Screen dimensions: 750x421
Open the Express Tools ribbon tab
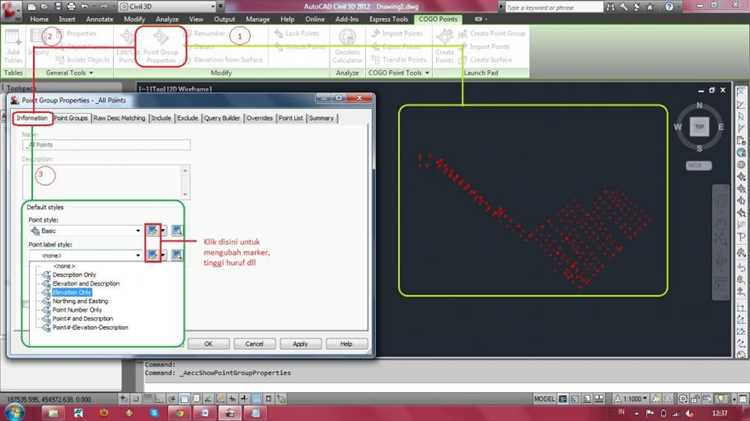point(388,19)
